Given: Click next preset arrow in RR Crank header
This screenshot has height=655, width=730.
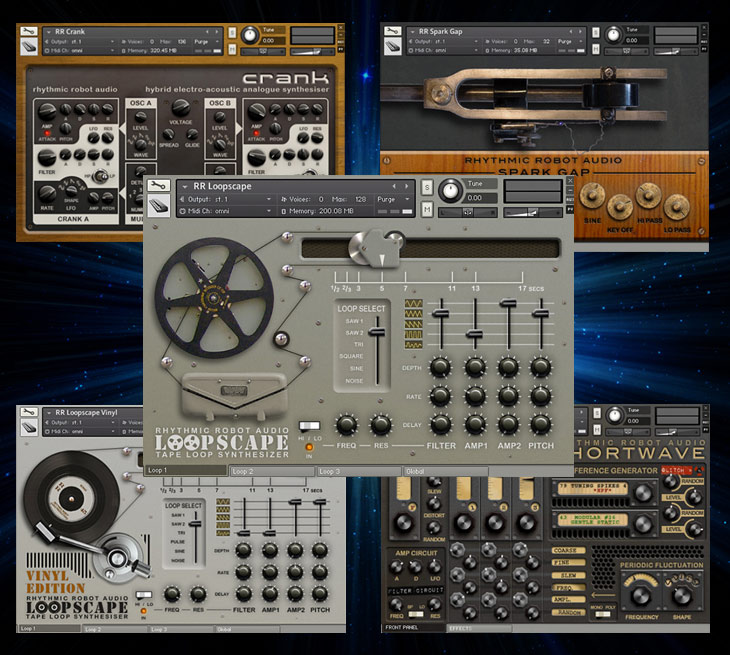Looking at the screenshot, I should coord(216,32).
